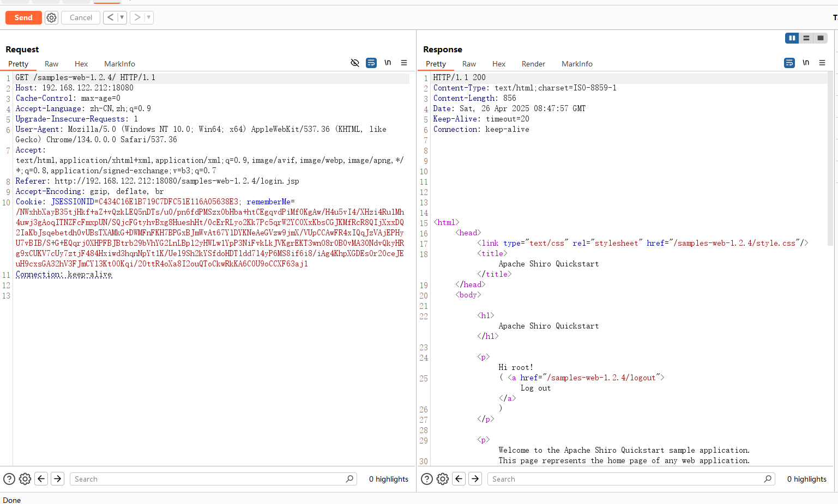Open request settings gear next to Send

point(51,17)
